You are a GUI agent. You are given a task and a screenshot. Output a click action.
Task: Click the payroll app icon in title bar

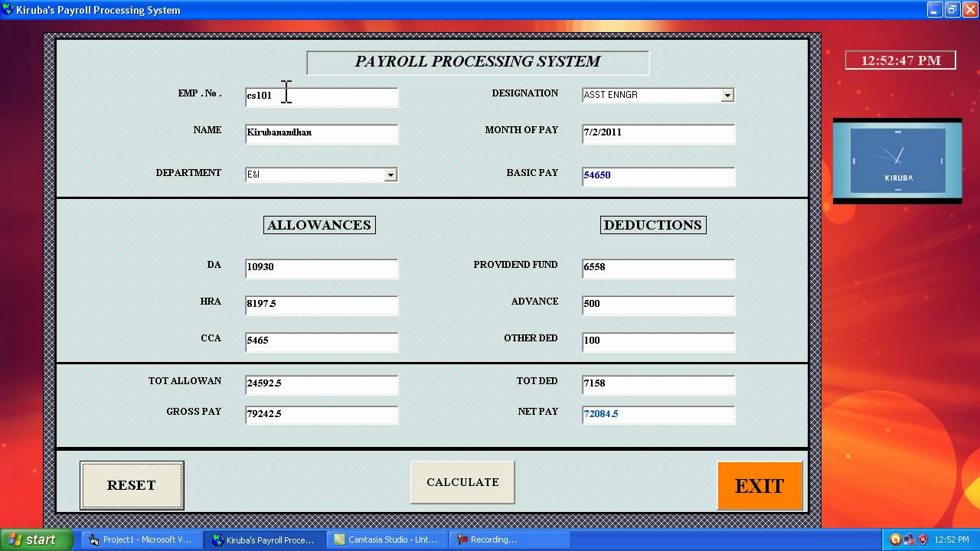[x=8, y=10]
